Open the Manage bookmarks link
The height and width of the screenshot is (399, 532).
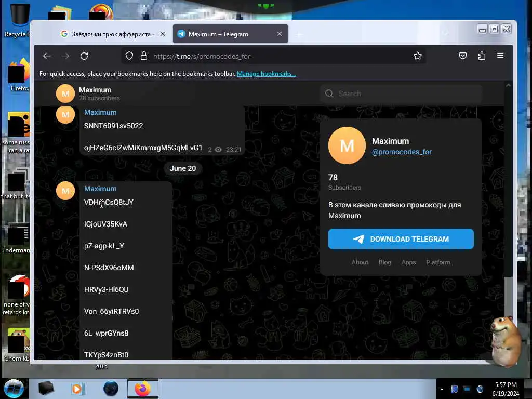tap(267, 74)
